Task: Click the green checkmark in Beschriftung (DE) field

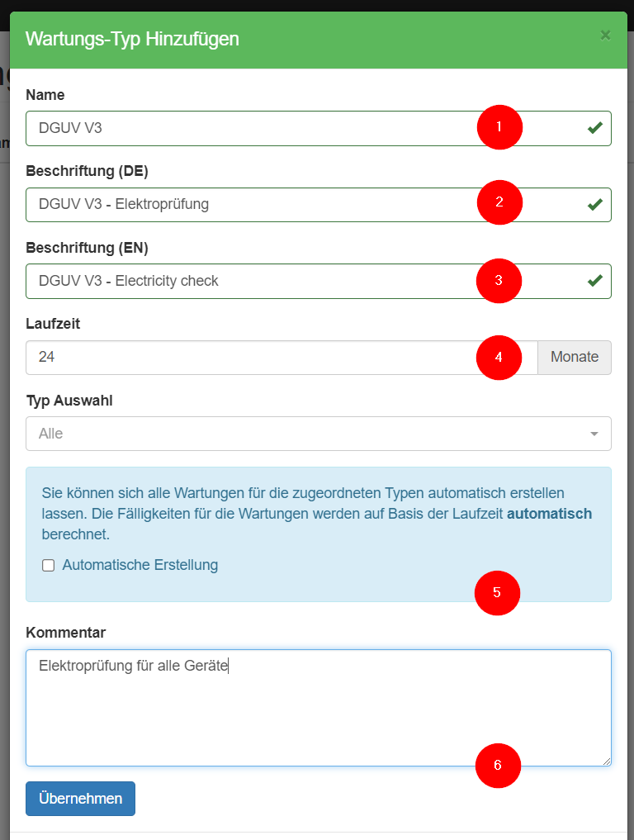Action: tap(594, 205)
